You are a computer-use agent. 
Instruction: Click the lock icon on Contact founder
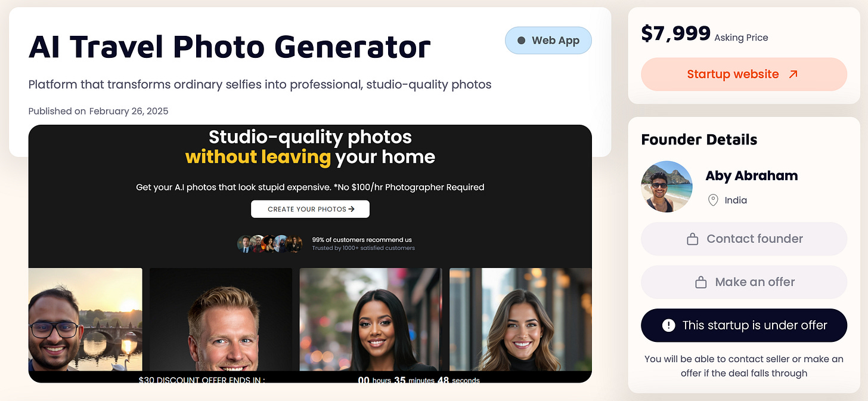pos(692,239)
